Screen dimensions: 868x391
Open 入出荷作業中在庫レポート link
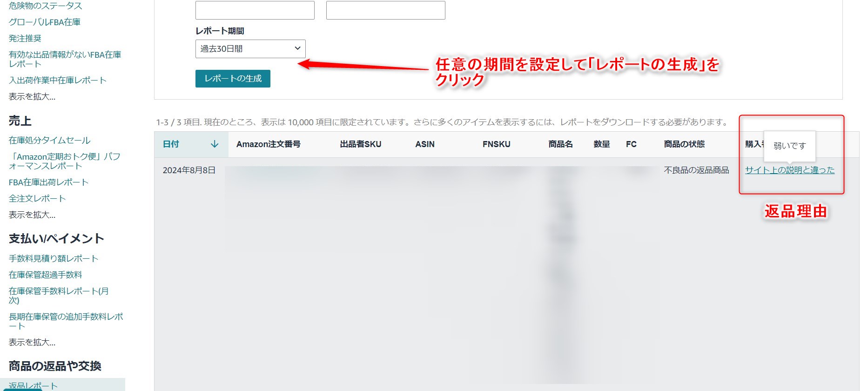(58, 80)
